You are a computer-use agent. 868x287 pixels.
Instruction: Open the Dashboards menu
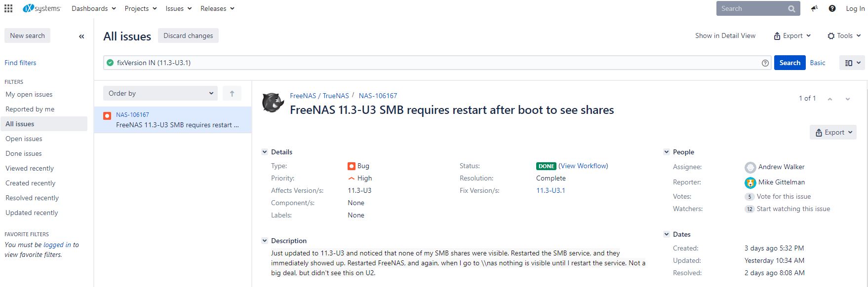coord(93,8)
